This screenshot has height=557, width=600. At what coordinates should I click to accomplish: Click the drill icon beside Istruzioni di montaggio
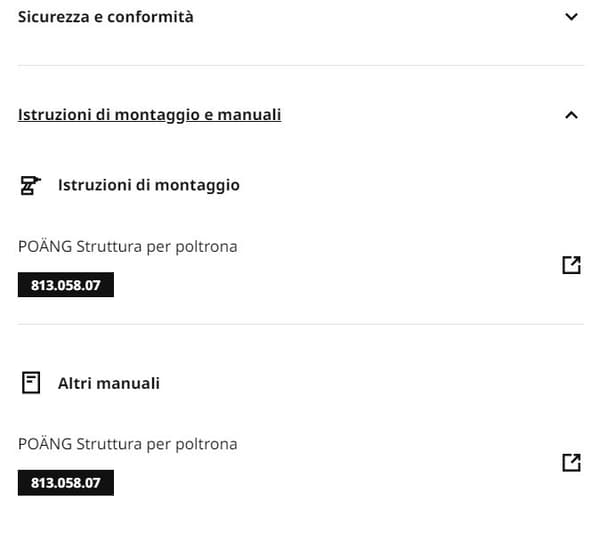point(31,185)
